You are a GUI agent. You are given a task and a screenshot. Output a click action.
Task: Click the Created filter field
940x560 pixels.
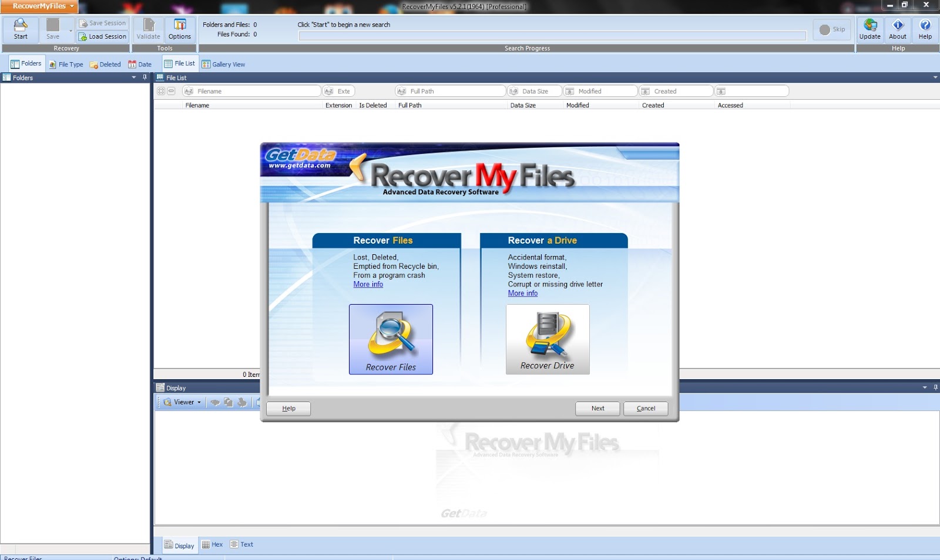click(676, 91)
